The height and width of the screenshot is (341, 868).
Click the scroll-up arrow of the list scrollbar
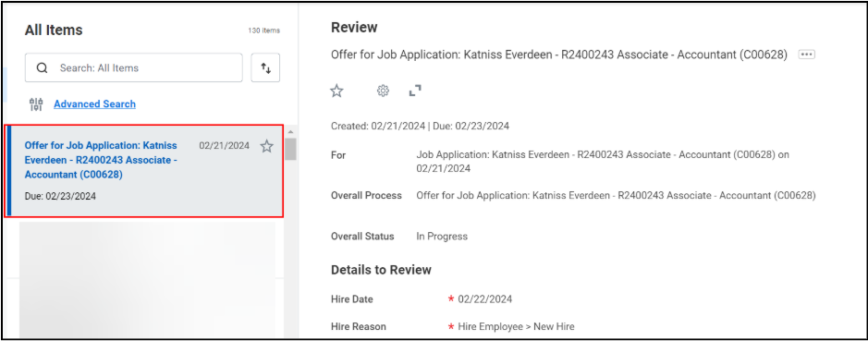pos(290,133)
